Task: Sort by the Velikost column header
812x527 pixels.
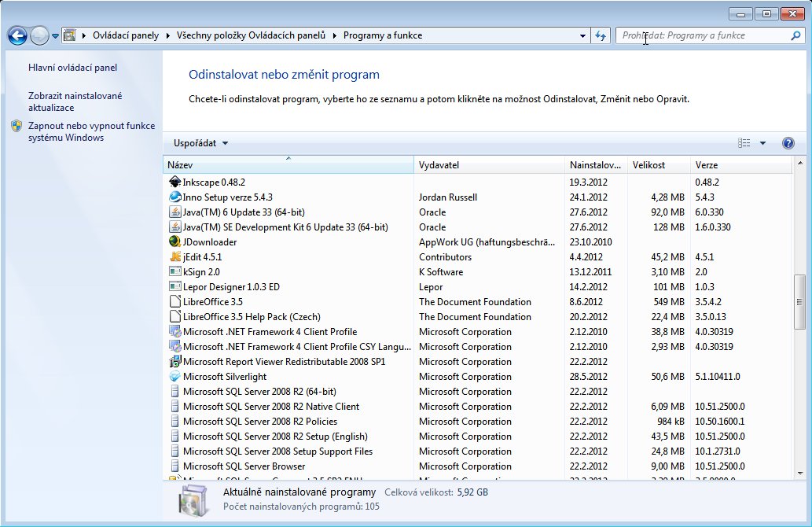Action: [659, 164]
